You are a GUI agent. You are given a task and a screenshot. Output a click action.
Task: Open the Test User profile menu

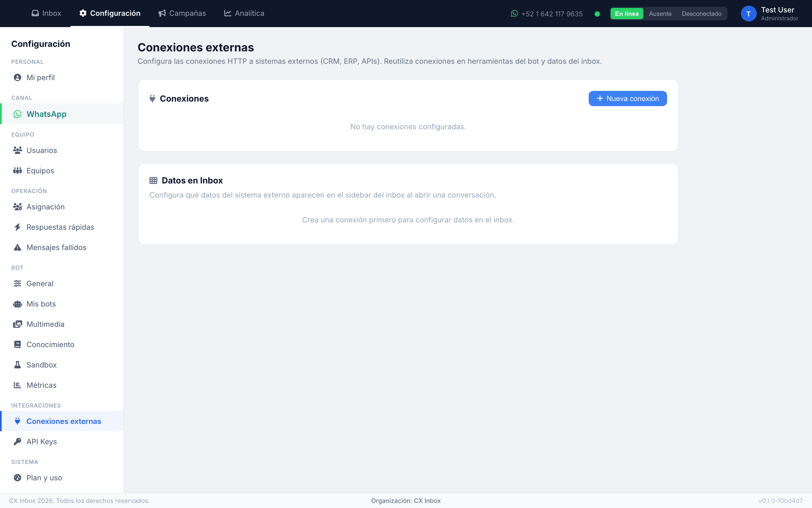click(x=770, y=14)
